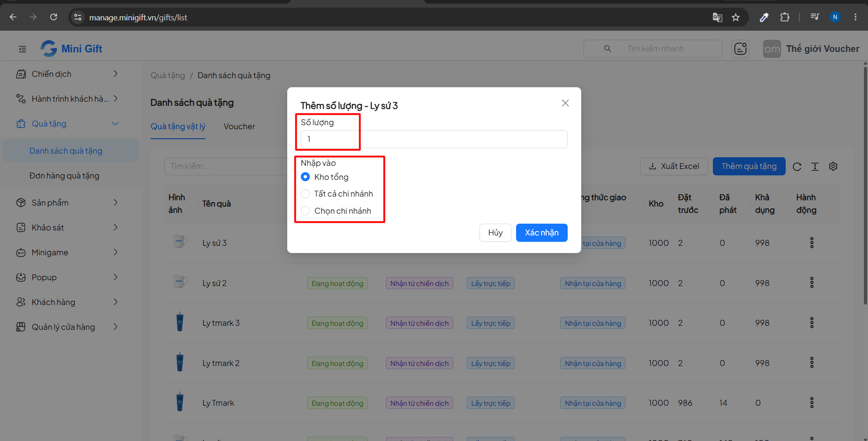Switch to the Quà tặng vật lý tab
868x441 pixels.
[178, 127]
